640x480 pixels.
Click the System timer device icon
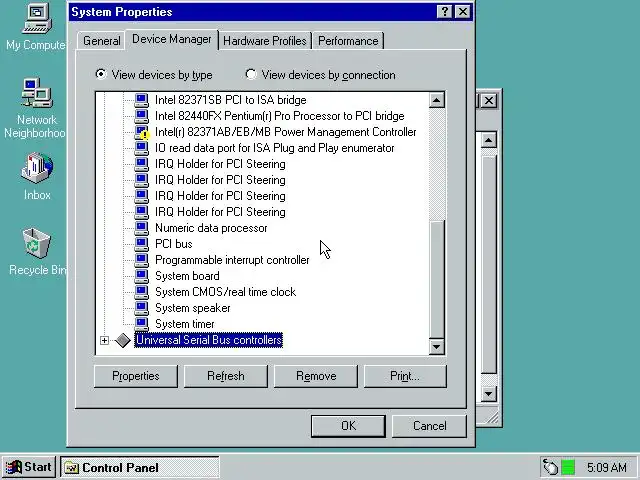click(x=142, y=323)
